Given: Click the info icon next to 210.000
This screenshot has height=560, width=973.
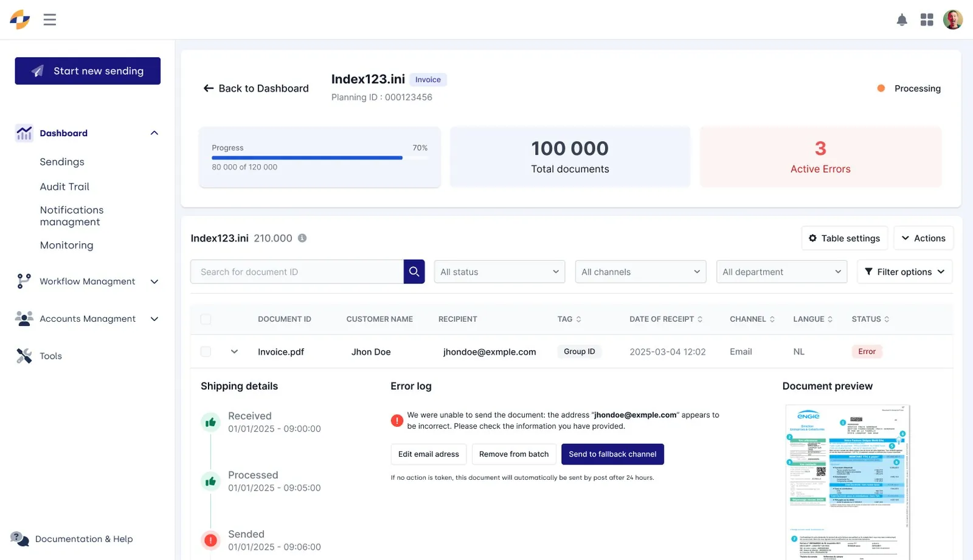Looking at the screenshot, I should click(302, 238).
